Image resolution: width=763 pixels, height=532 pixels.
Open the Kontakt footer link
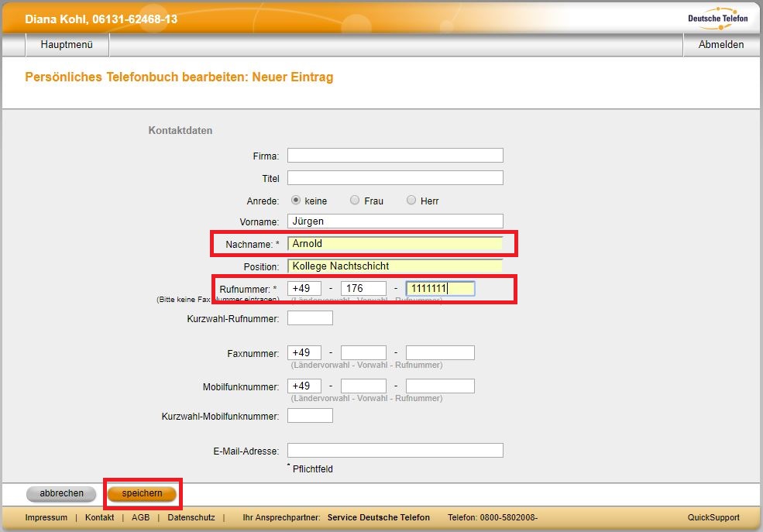coord(99,517)
